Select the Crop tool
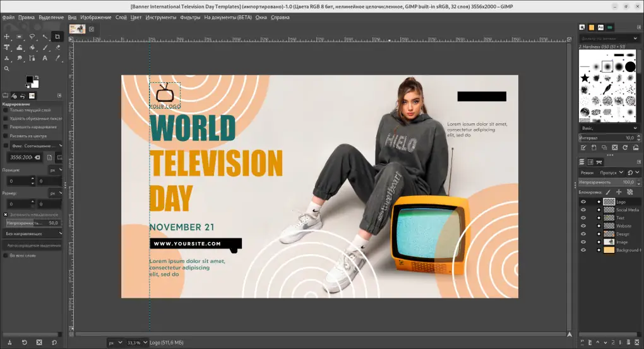The image size is (644, 349). click(x=57, y=37)
